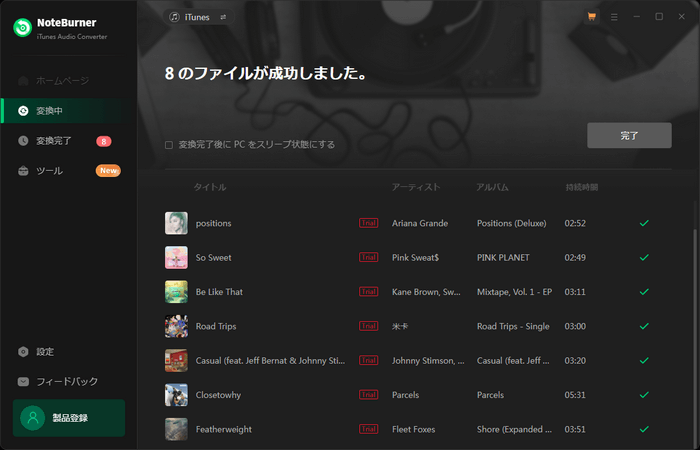Viewport: 700px width, 450px height.
Task: Enable sleep PC after conversion checkbox
Action: (x=169, y=145)
